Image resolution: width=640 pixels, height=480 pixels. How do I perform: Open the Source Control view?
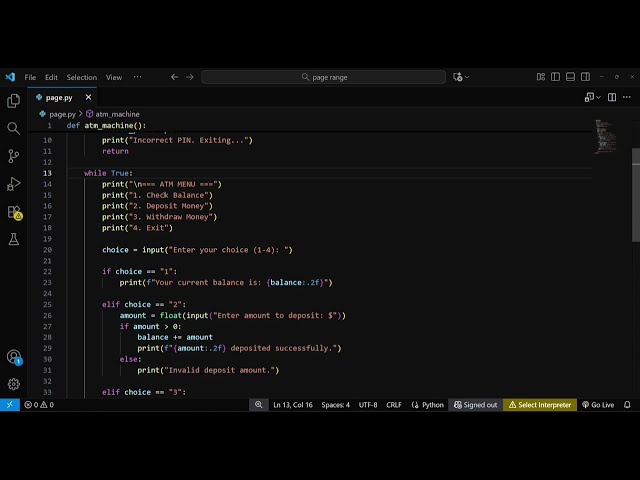pos(13,156)
